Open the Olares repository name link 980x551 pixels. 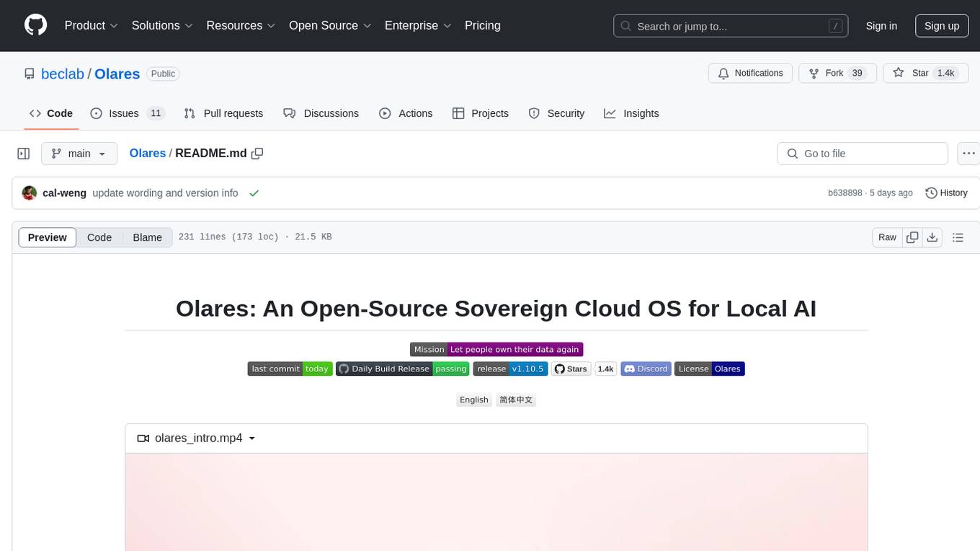click(x=117, y=74)
